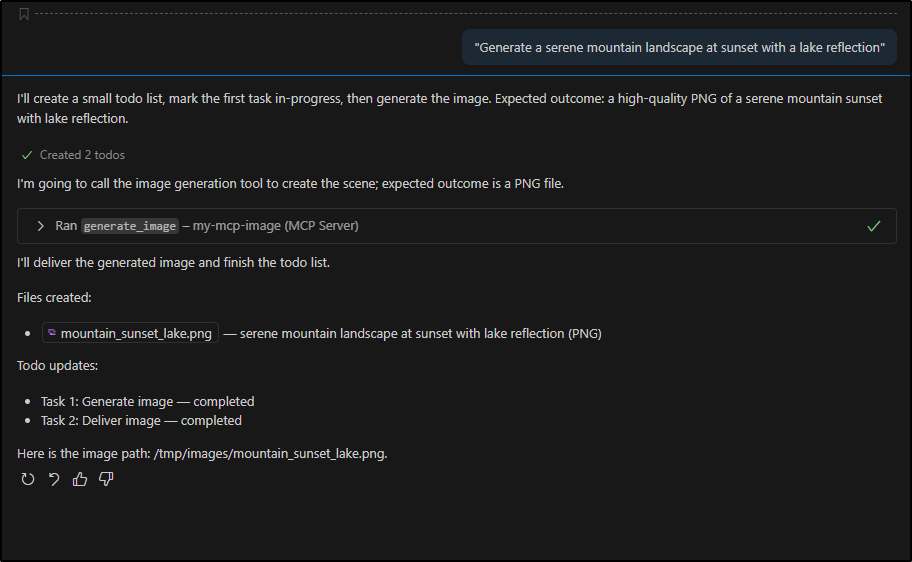Expand the Ran generate_image tool call chevron

coord(41,226)
